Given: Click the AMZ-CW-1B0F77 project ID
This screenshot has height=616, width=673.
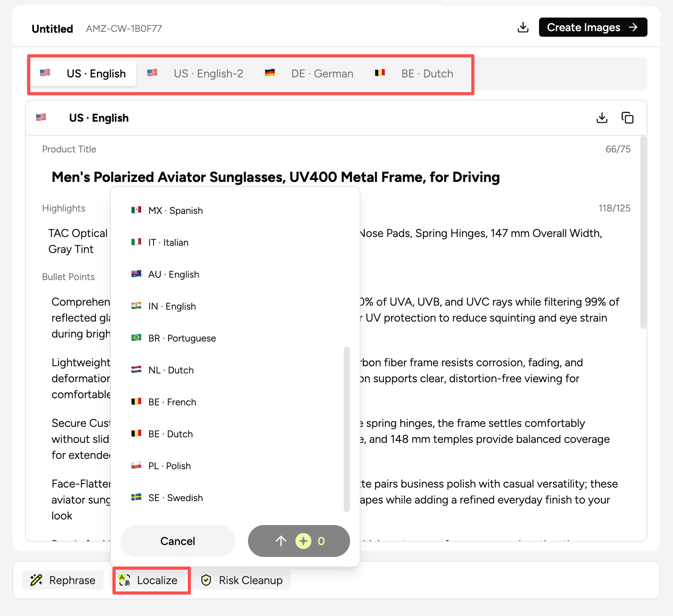Looking at the screenshot, I should pos(124,29).
